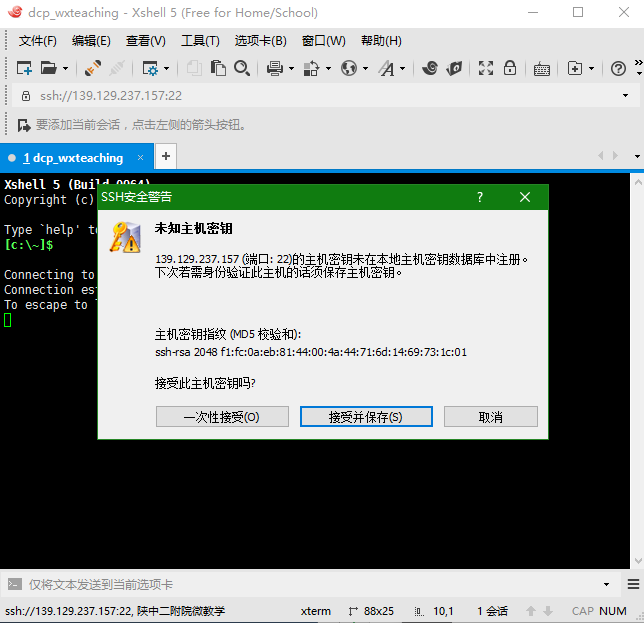Click the Paste clipboard icon
The width and height of the screenshot is (644, 623).
point(218,68)
